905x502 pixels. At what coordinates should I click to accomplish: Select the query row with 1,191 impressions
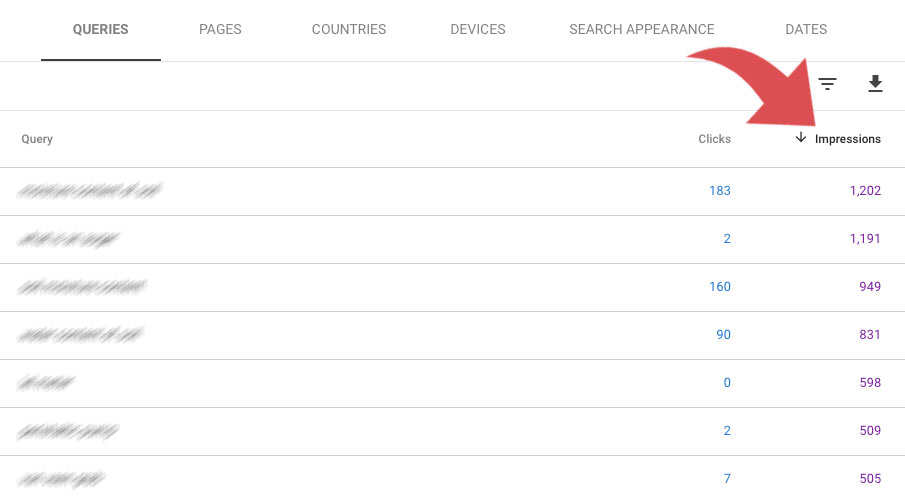point(452,239)
